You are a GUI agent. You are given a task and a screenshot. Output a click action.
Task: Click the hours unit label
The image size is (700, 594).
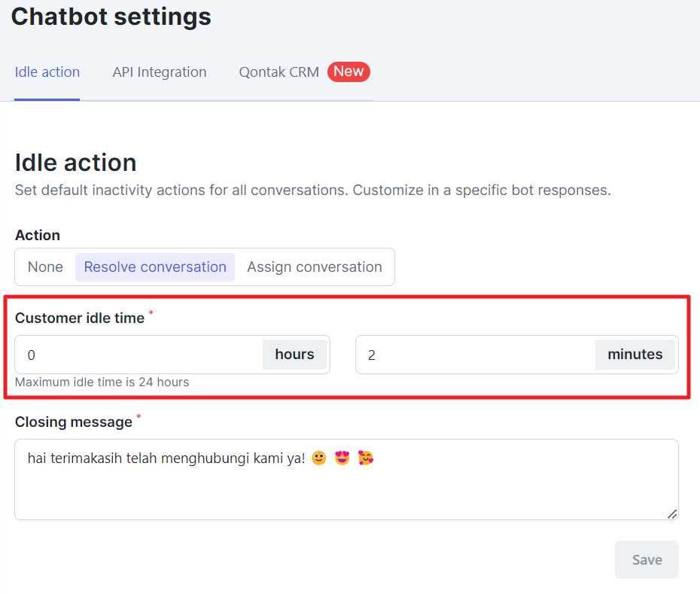[x=294, y=355]
